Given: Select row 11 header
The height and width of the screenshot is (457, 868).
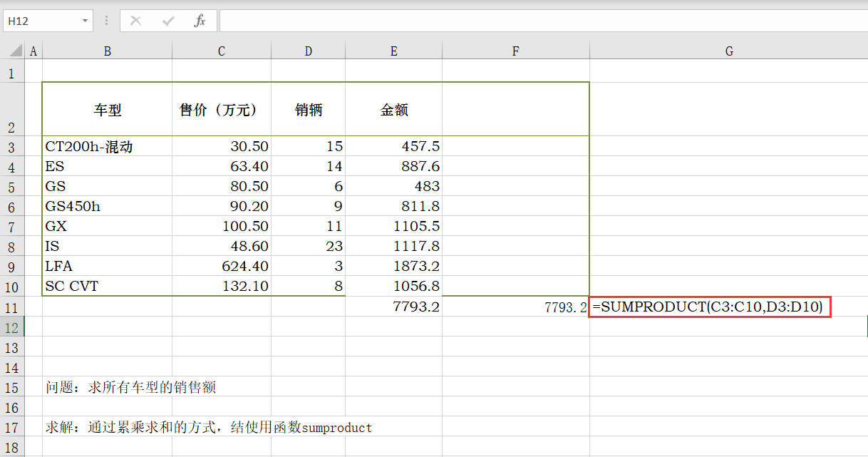Looking at the screenshot, I should click(12, 308).
